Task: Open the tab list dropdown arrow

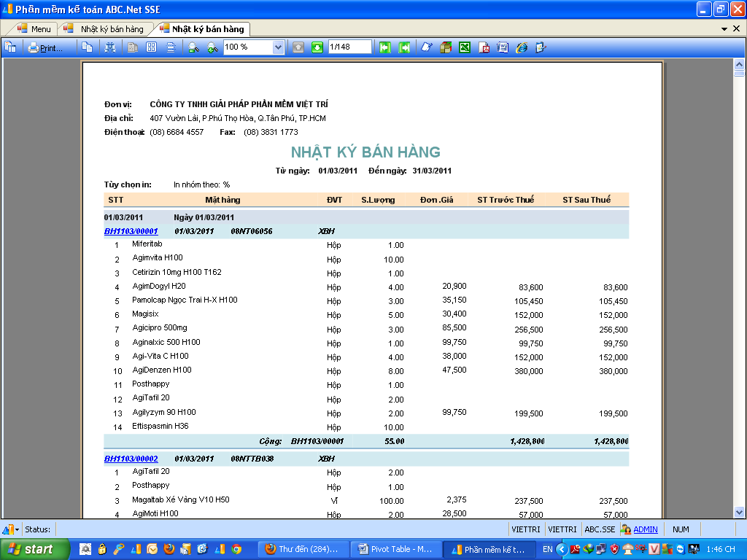Action: click(725, 28)
